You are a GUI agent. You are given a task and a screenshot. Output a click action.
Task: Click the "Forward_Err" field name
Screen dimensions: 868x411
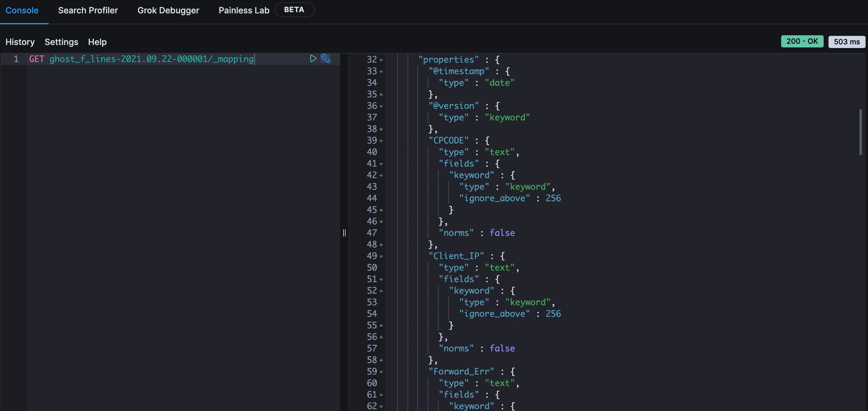pyautogui.click(x=461, y=371)
